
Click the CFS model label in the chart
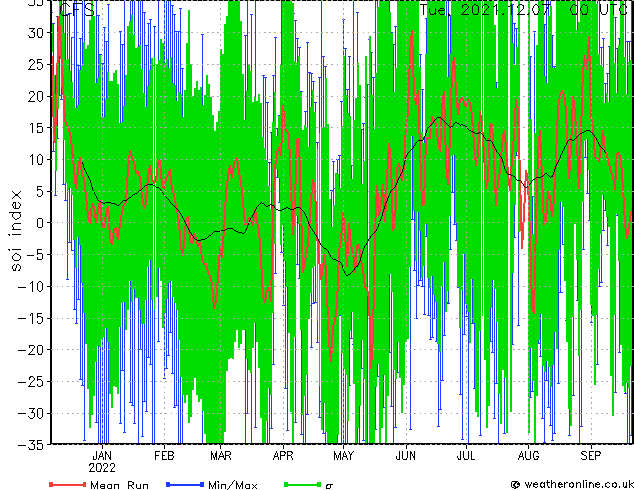(x=76, y=9)
